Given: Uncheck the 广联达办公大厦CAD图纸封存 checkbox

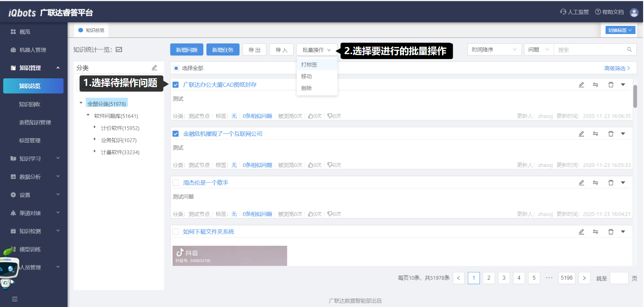Looking at the screenshot, I should (176, 85).
